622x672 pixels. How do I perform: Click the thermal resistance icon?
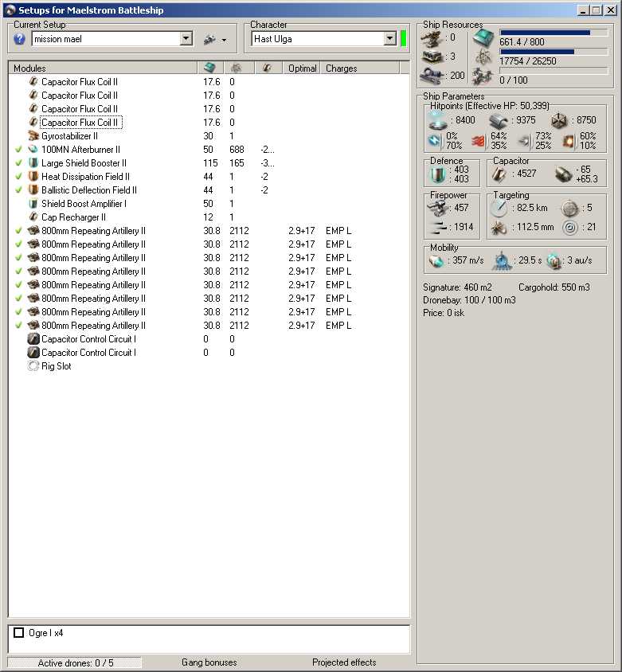tap(479, 141)
